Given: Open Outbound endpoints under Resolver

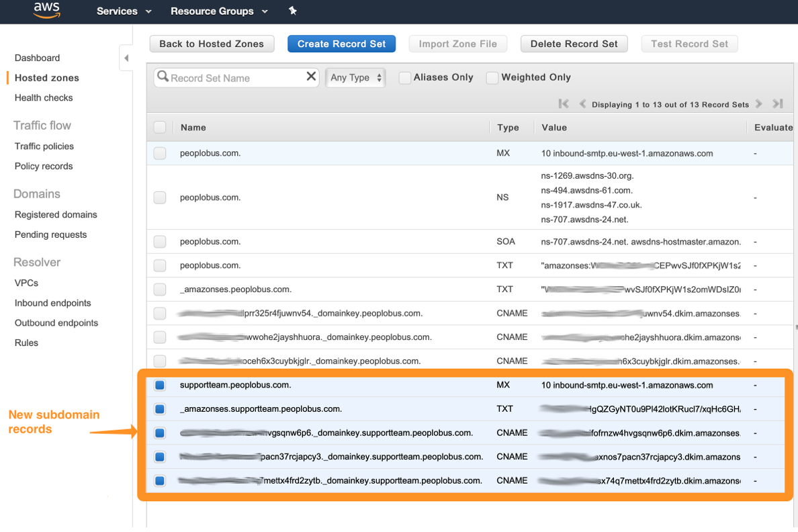Looking at the screenshot, I should [x=56, y=323].
